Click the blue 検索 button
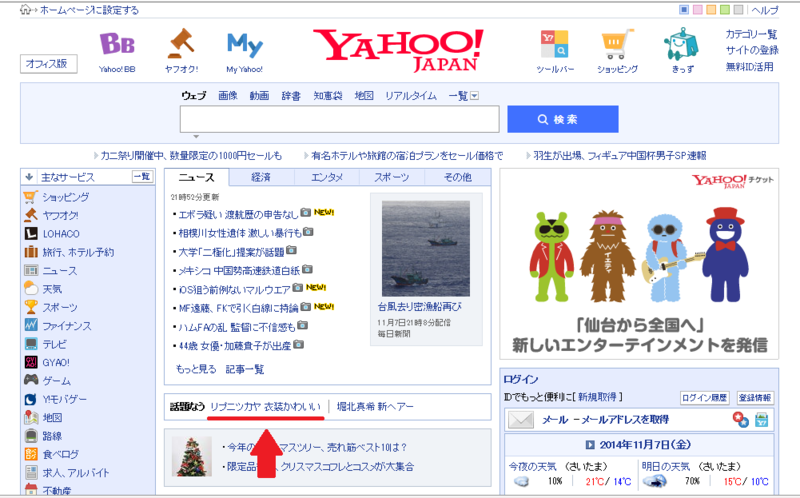 tap(563, 119)
